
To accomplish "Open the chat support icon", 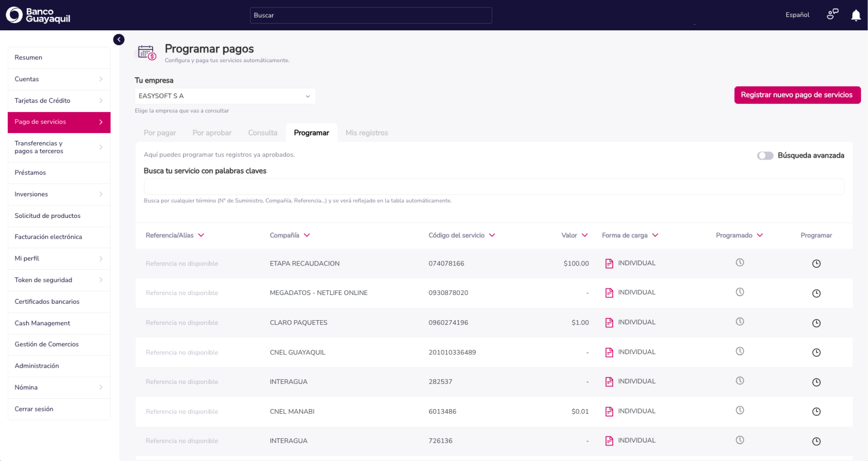I will coord(833,15).
